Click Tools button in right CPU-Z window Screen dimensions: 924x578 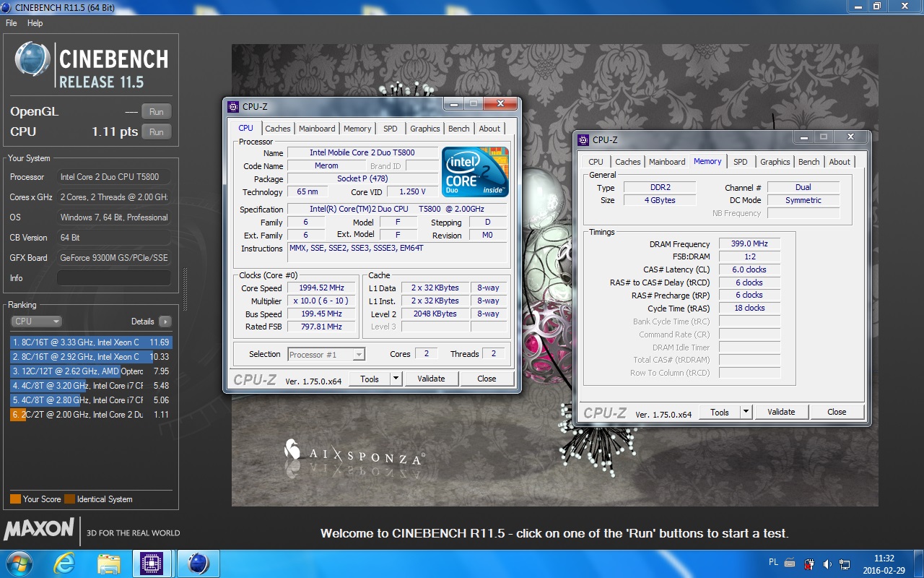[720, 412]
